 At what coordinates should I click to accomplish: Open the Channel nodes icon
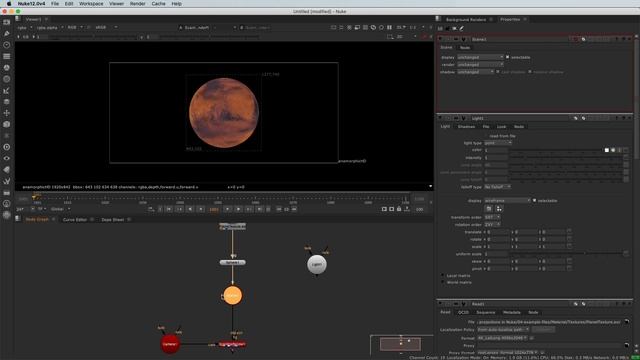coord(7,56)
